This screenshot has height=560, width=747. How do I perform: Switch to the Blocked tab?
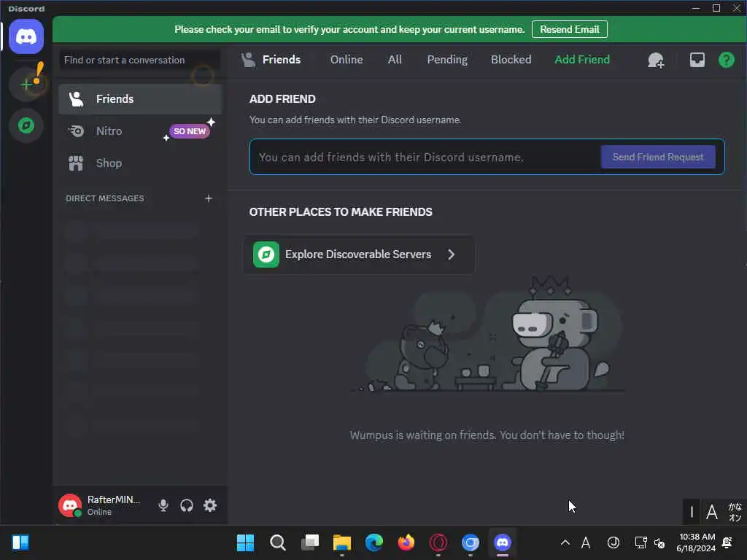[511, 60]
